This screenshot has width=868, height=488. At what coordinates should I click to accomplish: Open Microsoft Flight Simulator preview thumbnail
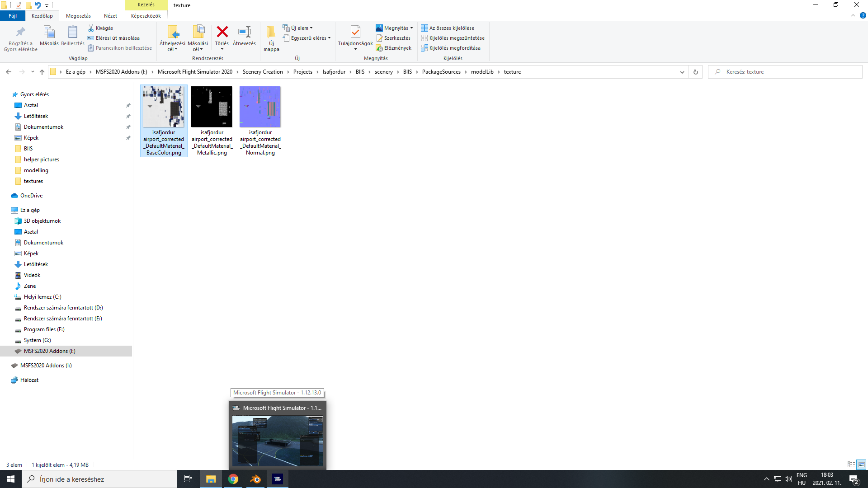tap(277, 441)
